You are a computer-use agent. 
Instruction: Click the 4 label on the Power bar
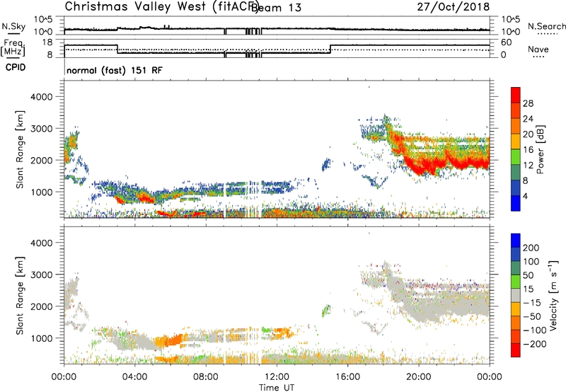click(x=525, y=196)
